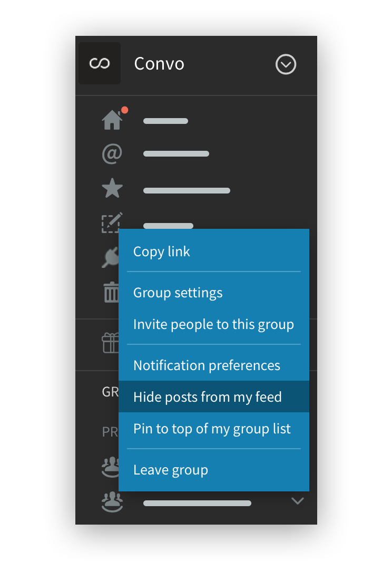
Task: Toggle Hide posts from my feed
Action: [208, 397]
